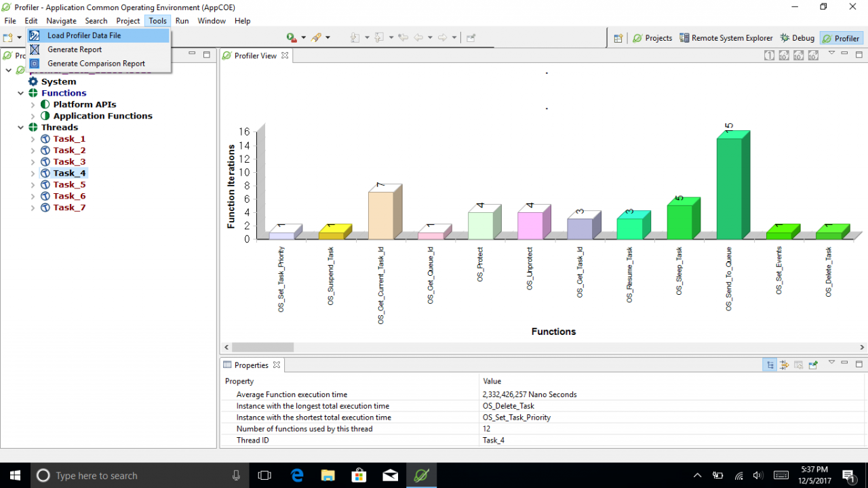Open AppCOE icon from the Windows taskbar
868x488 pixels.
(x=421, y=474)
